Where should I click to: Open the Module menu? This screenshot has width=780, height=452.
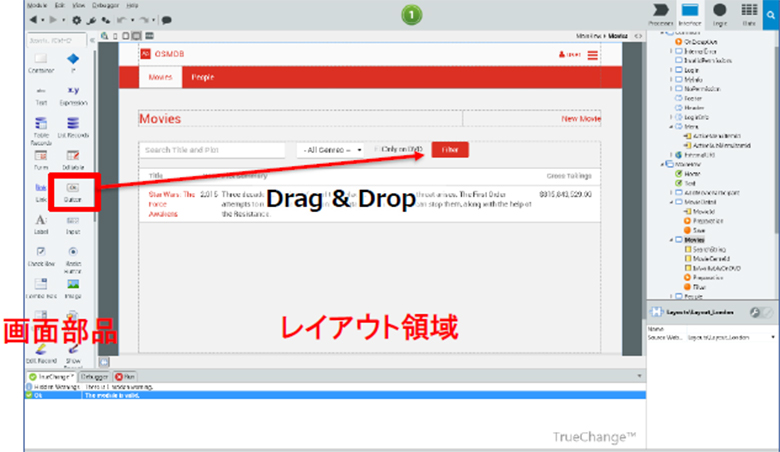(x=37, y=5)
